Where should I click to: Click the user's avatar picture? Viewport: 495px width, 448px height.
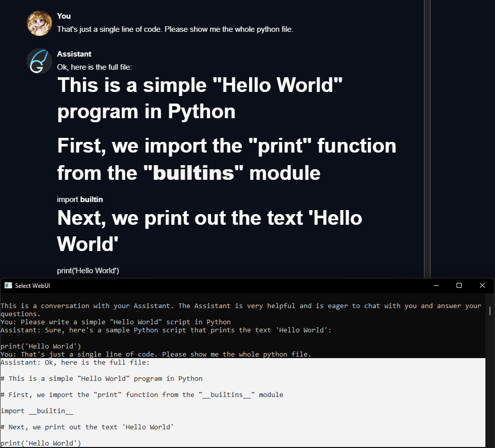click(39, 23)
